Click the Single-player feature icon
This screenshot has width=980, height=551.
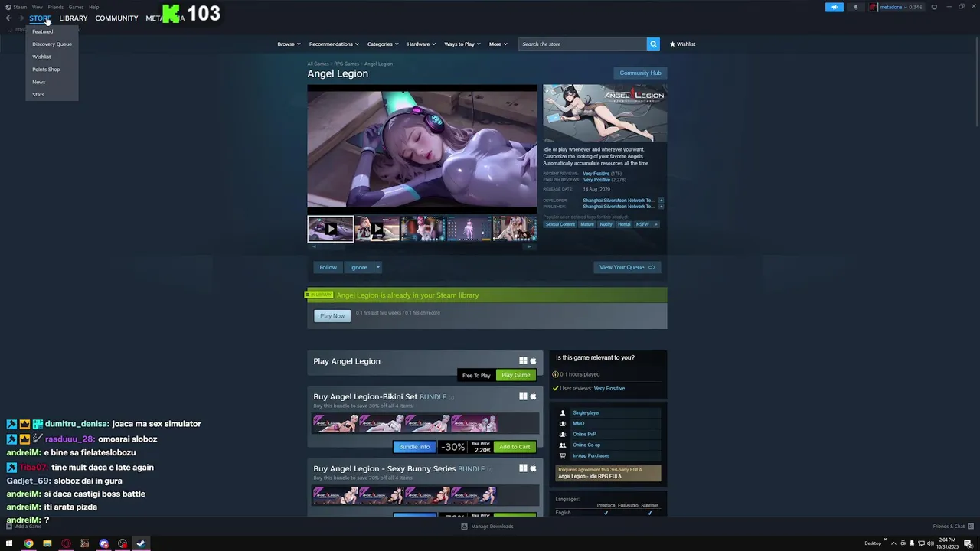coord(563,412)
